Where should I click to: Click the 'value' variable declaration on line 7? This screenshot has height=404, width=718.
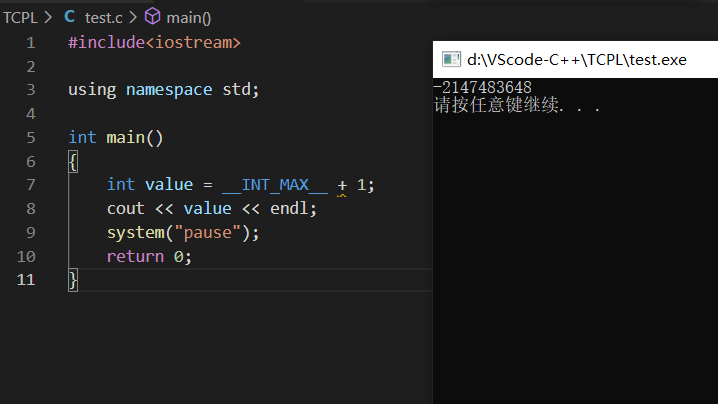tap(169, 185)
